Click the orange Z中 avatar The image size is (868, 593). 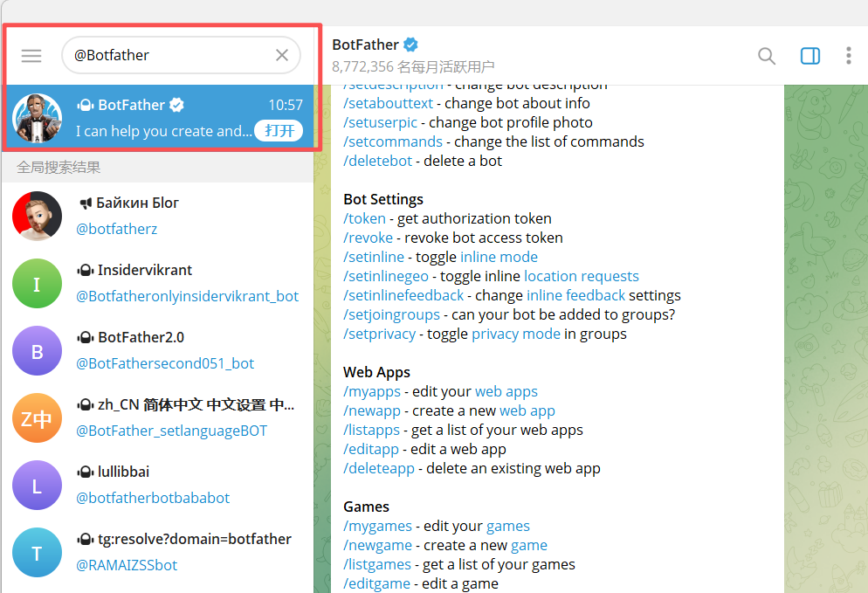(x=37, y=418)
